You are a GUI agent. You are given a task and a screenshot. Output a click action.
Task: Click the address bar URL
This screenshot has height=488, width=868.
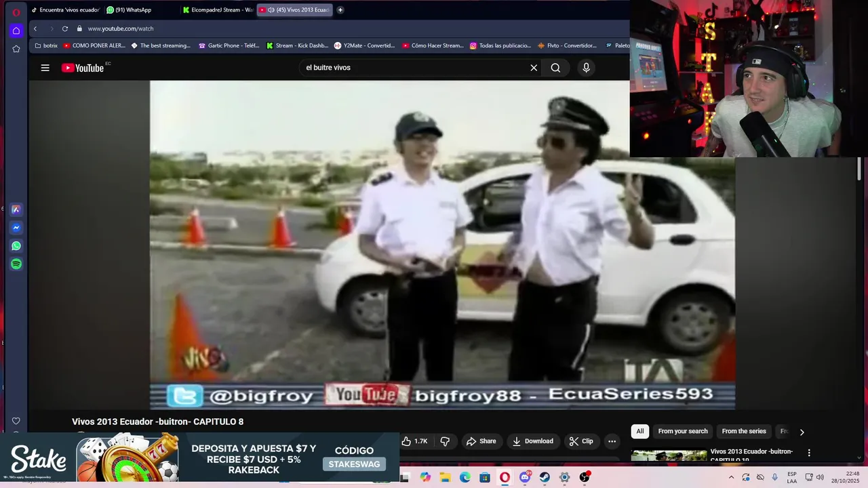(x=121, y=28)
